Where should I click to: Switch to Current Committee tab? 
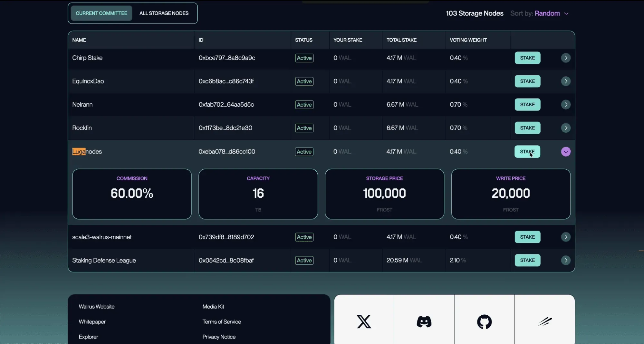101,13
